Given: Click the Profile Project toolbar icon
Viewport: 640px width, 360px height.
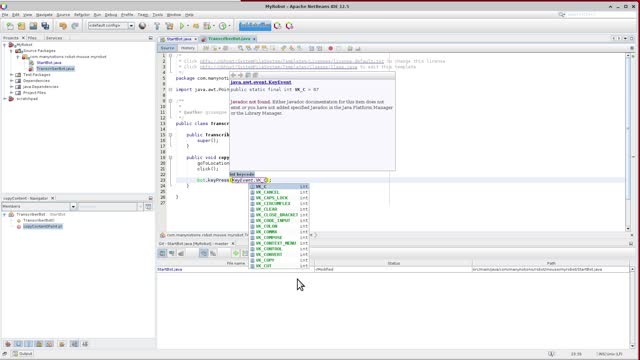Looking at the screenshot, I should point(222,26).
